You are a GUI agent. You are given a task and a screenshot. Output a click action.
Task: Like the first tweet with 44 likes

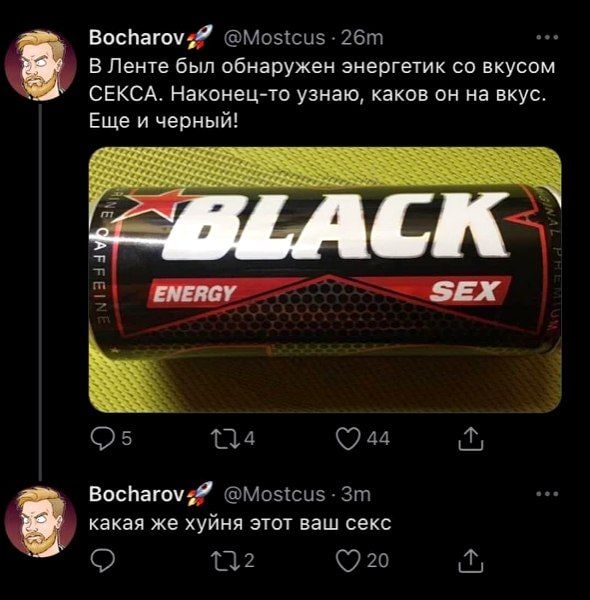[348, 439]
